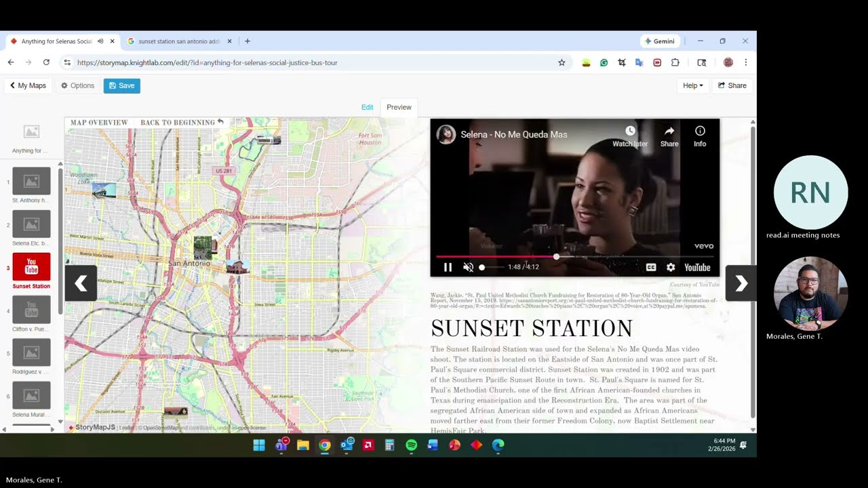
Task: Click the Selena channel avatar in video
Action: 446,134
